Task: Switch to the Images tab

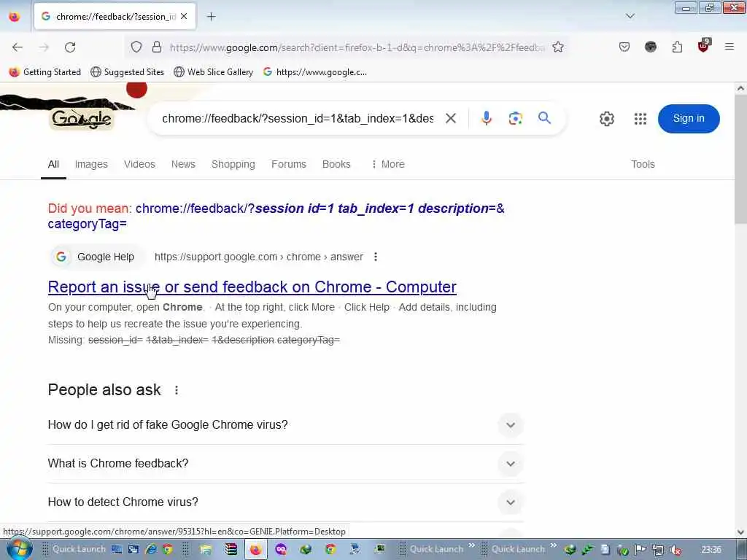Action: [x=91, y=164]
